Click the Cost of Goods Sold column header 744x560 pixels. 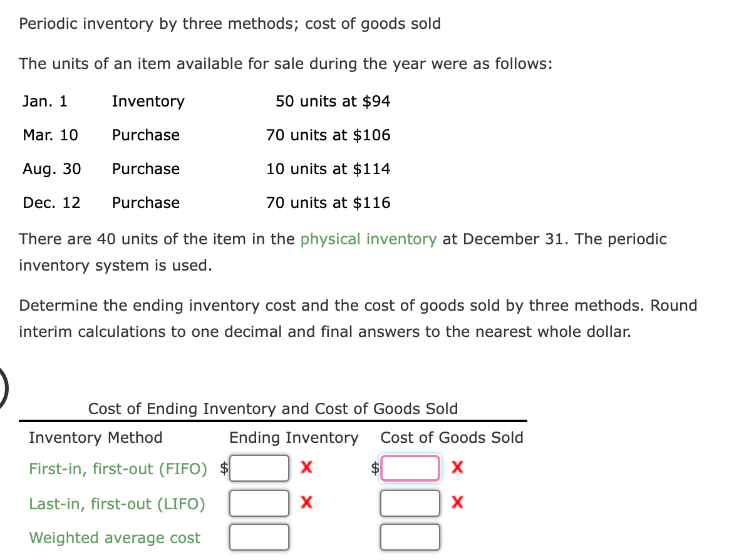(452, 437)
